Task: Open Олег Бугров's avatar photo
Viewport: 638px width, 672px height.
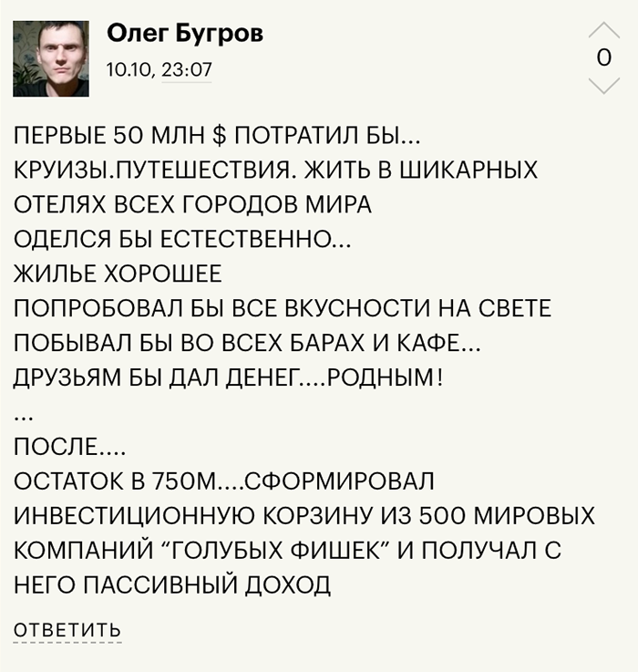Action: click(51, 58)
